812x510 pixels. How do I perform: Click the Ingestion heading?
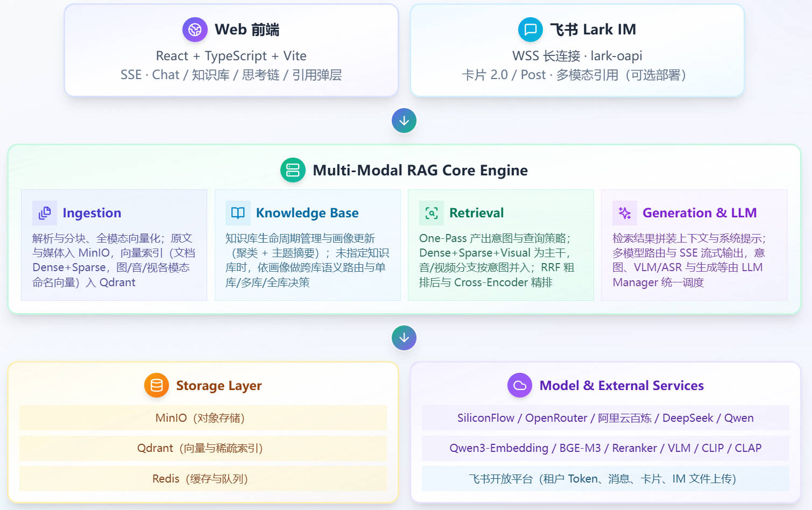point(92,213)
